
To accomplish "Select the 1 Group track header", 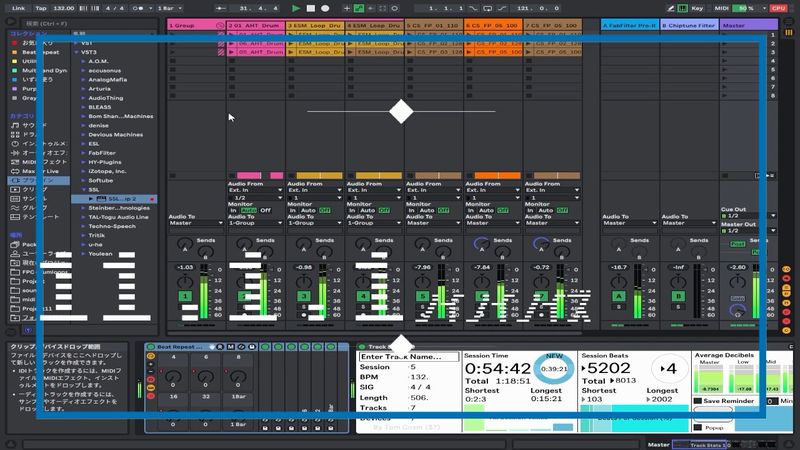I will (x=195, y=24).
